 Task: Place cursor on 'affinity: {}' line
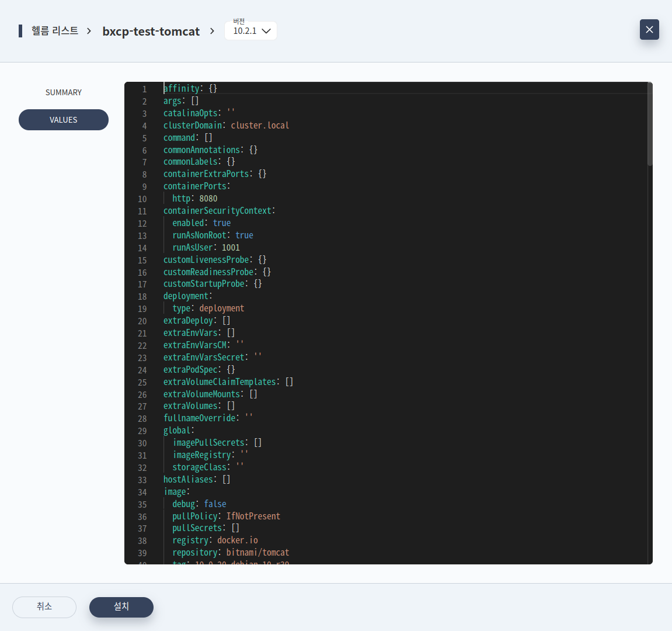190,88
